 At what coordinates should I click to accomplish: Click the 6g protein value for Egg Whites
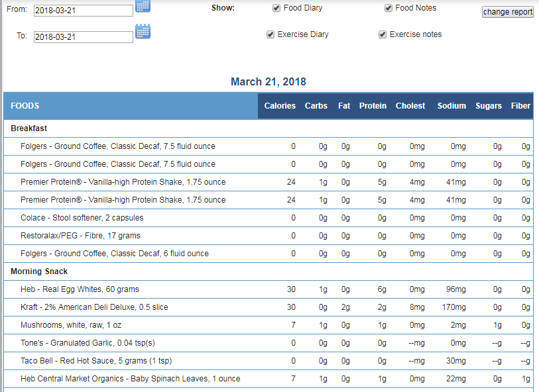click(382, 289)
